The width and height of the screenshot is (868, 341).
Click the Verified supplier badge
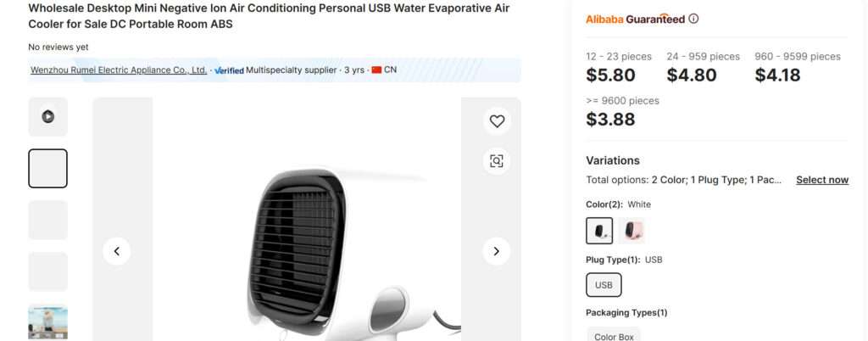(x=229, y=70)
